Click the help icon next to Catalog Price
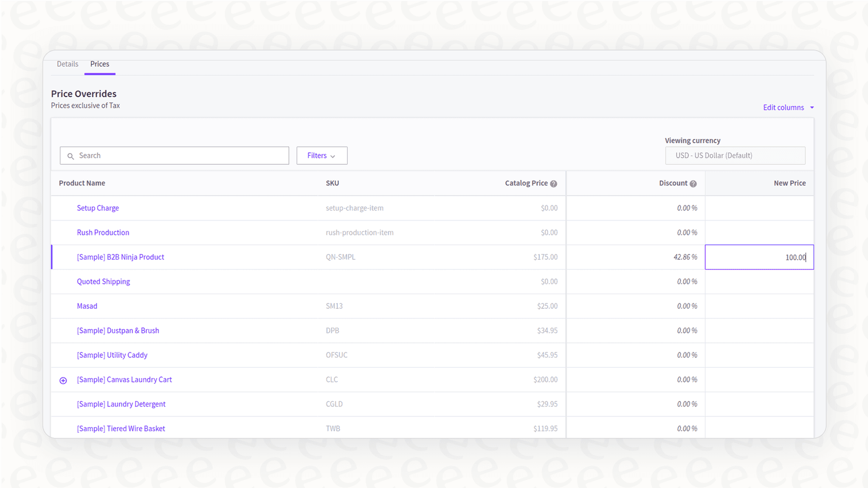Viewport: 868px width, 488px height. point(553,183)
